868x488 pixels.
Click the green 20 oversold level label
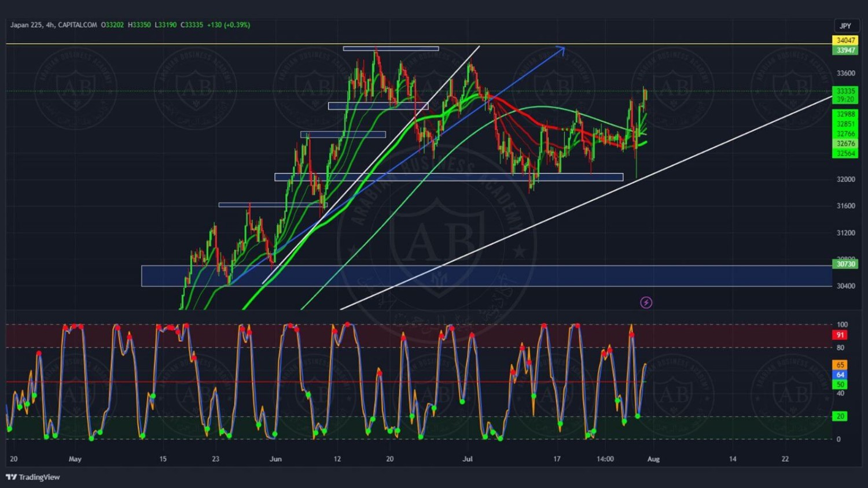coord(840,416)
